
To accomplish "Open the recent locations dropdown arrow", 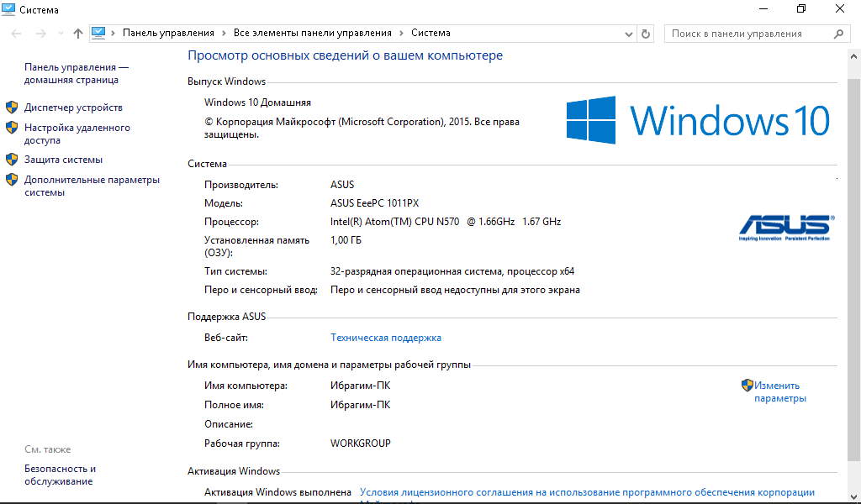I will 61,34.
